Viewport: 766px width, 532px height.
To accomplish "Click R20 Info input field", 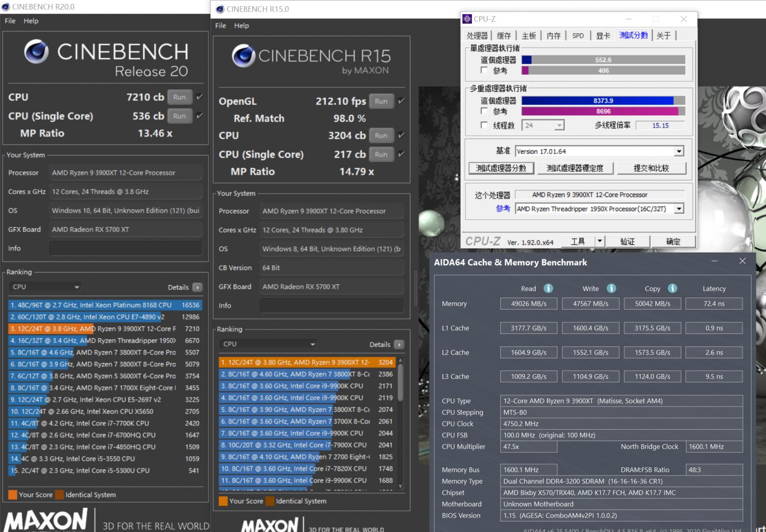I will pyautogui.click(x=125, y=248).
